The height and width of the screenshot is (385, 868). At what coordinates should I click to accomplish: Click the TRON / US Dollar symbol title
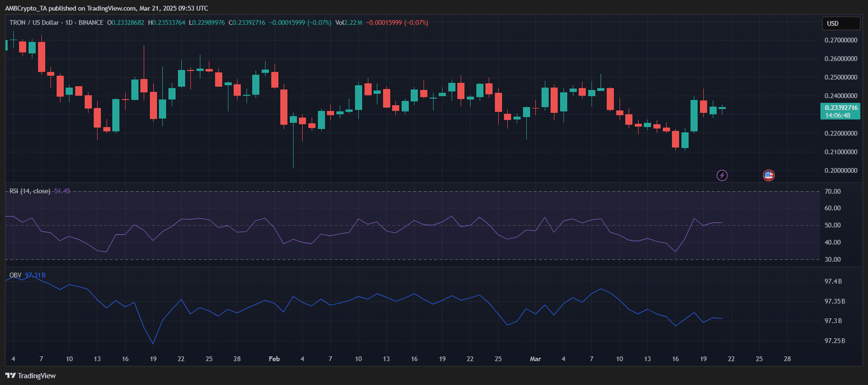(x=34, y=23)
